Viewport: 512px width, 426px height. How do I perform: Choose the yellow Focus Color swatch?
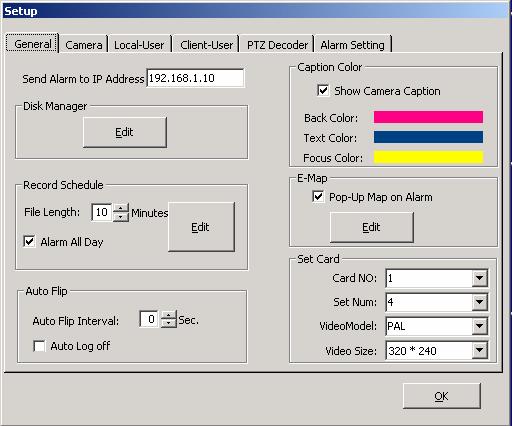coord(428,157)
